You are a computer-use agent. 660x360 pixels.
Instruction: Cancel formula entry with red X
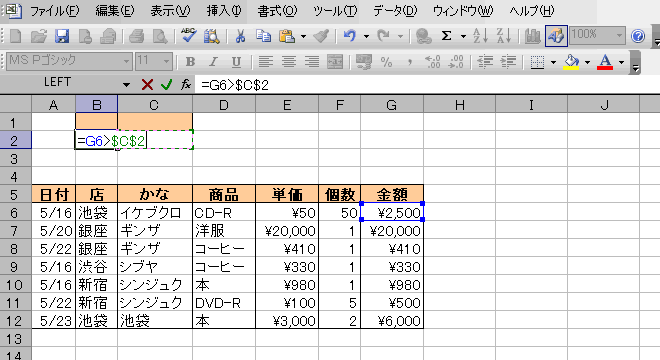pos(147,85)
